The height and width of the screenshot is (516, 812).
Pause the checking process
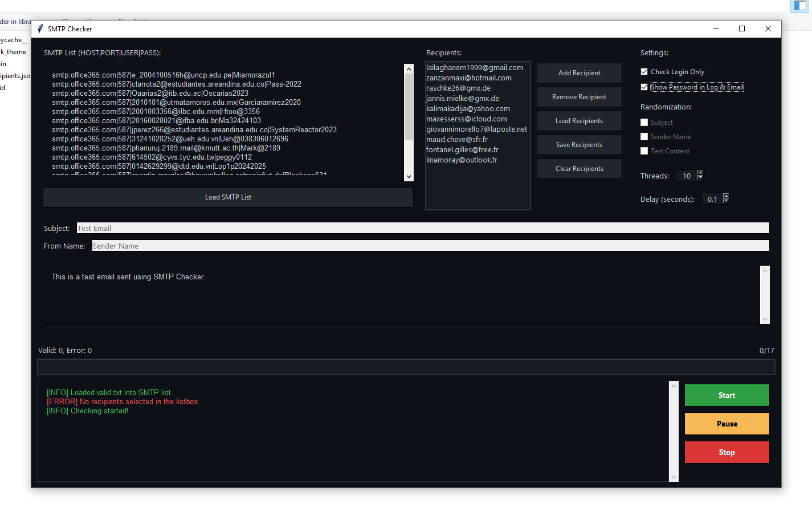click(x=727, y=424)
